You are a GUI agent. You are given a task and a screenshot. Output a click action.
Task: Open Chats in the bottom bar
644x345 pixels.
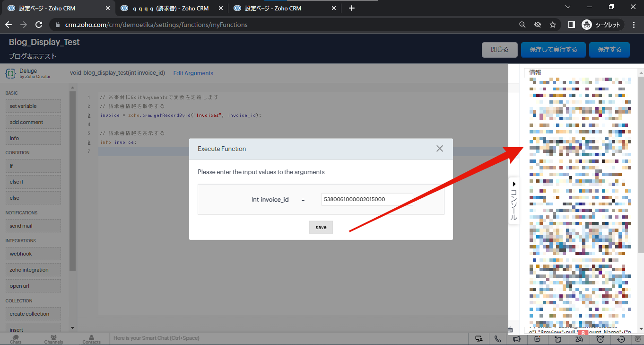pyautogui.click(x=16, y=339)
